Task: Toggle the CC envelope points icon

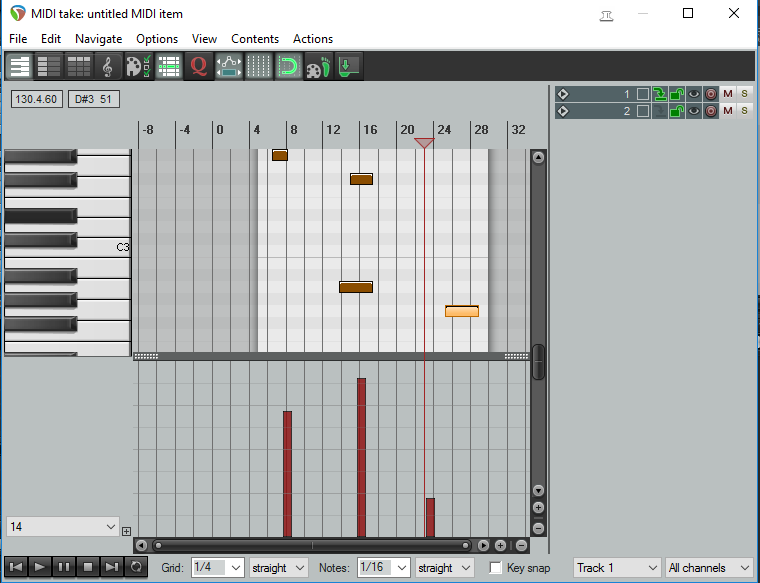Action: tap(228, 66)
